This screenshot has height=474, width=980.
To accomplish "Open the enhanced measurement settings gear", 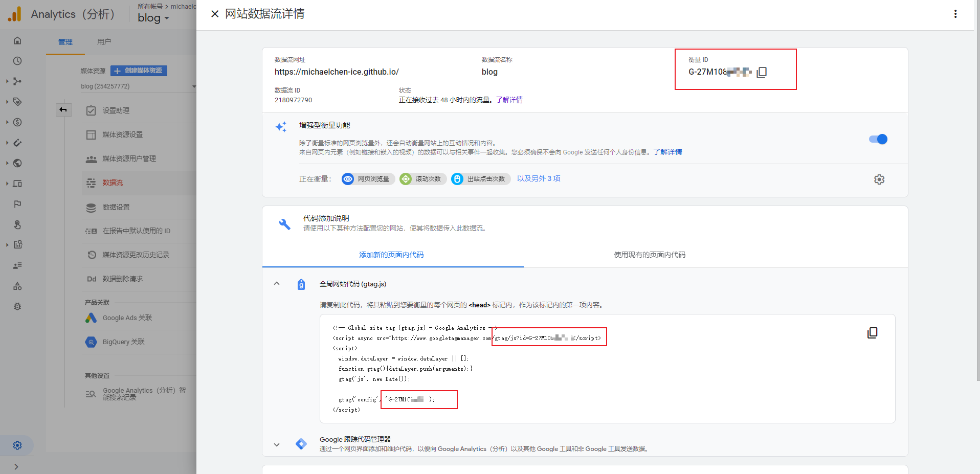I will tap(879, 179).
